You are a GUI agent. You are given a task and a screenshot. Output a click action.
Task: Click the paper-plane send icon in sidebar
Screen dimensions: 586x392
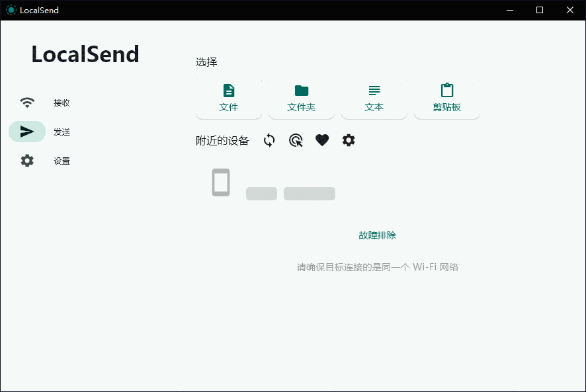[x=26, y=132]
